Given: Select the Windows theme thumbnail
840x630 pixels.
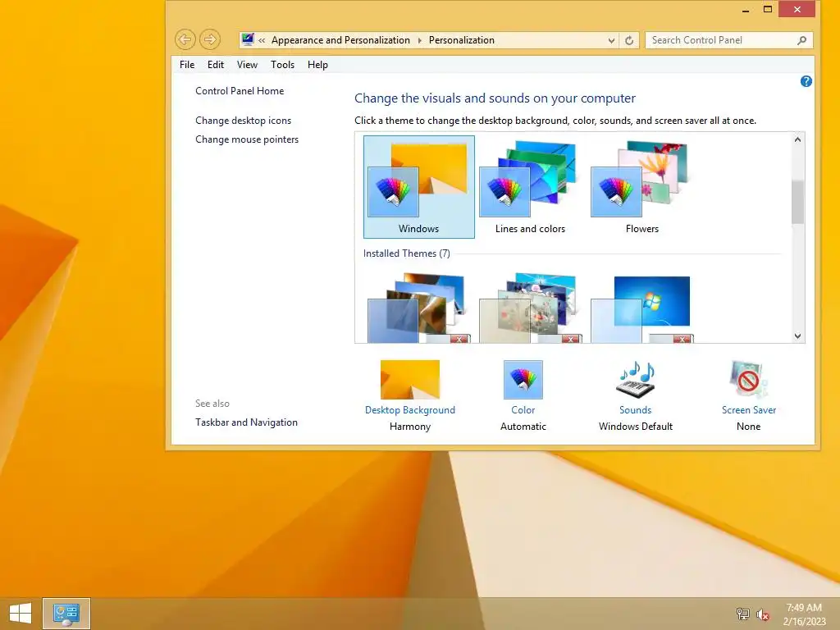Looking at the screenshot, I should [x=418, y=186].
